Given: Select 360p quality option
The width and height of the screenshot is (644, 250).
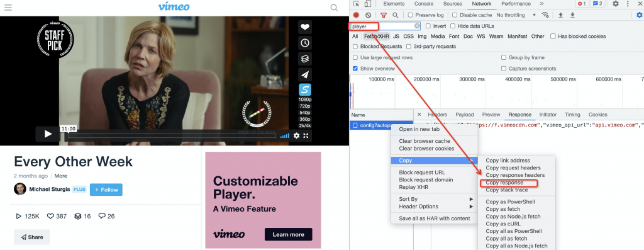Looking at the screenshot, I should coord(305,119).
